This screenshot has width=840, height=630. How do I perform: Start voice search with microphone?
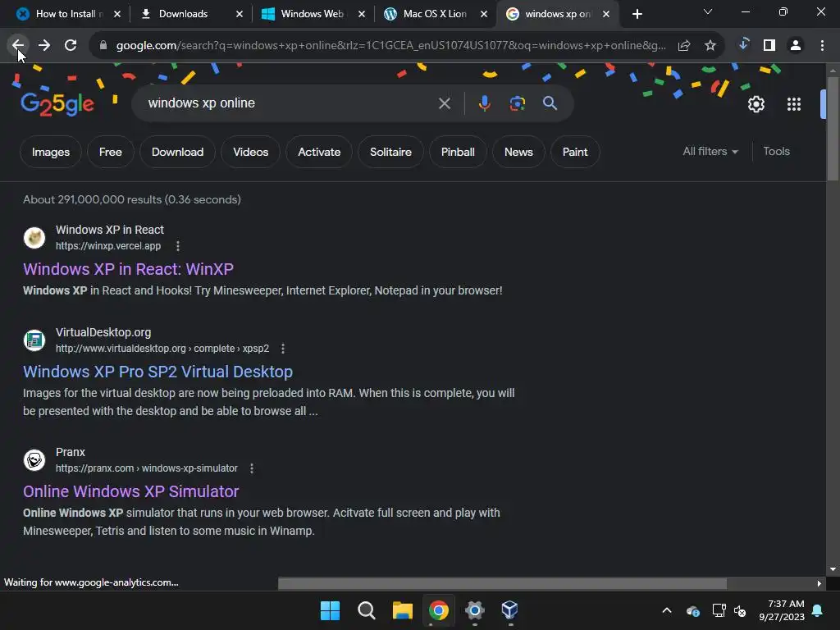pos(484,103)
